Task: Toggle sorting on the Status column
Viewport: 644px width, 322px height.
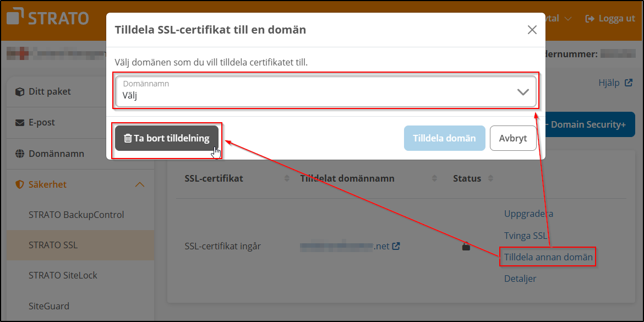Action: click(490, 178)
